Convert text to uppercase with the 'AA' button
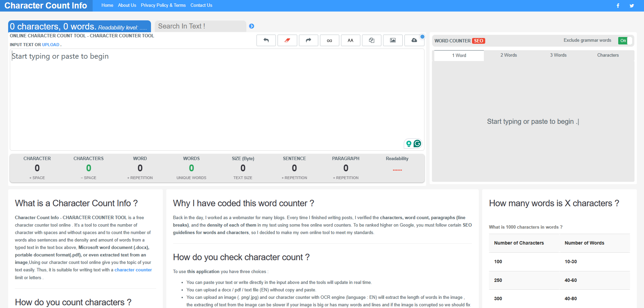Image resolution: width=644 pixels, height=308 pixels. click(x=351, y=40)
